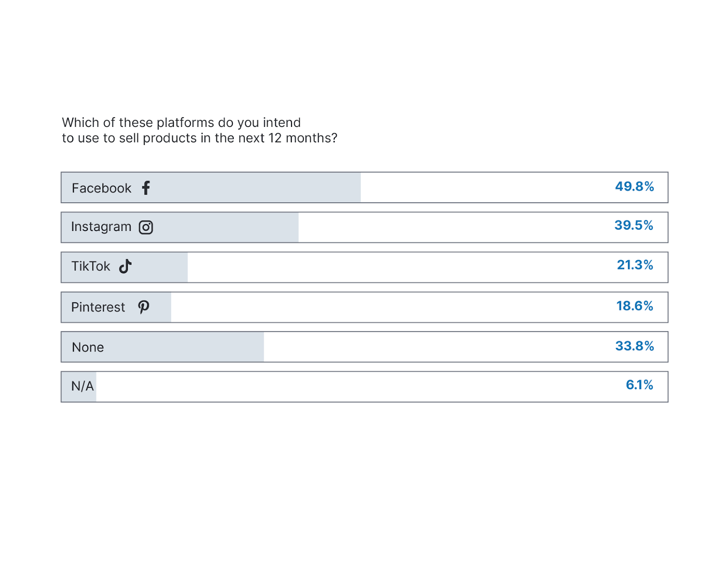The width and height of the screenshot is (728, 562).
Task: Click the Instagram camera icon
Action: [146, 227]
